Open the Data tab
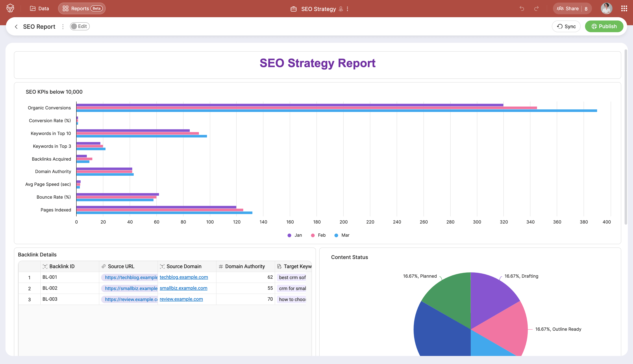 [x=39, y=8]
